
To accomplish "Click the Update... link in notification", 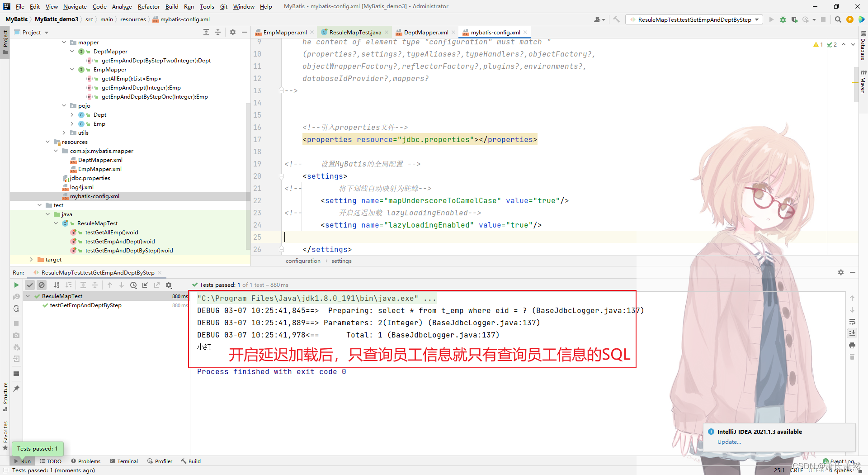I will pos(729,442).
